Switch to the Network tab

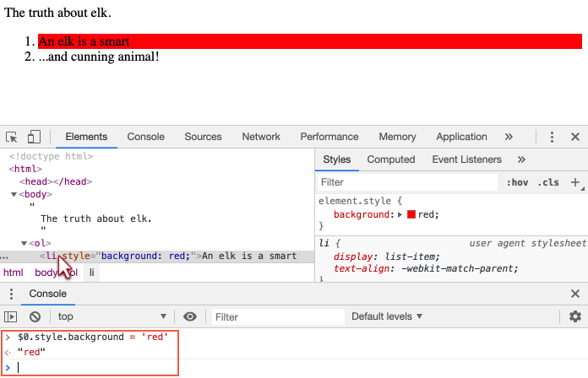(261, 137)
